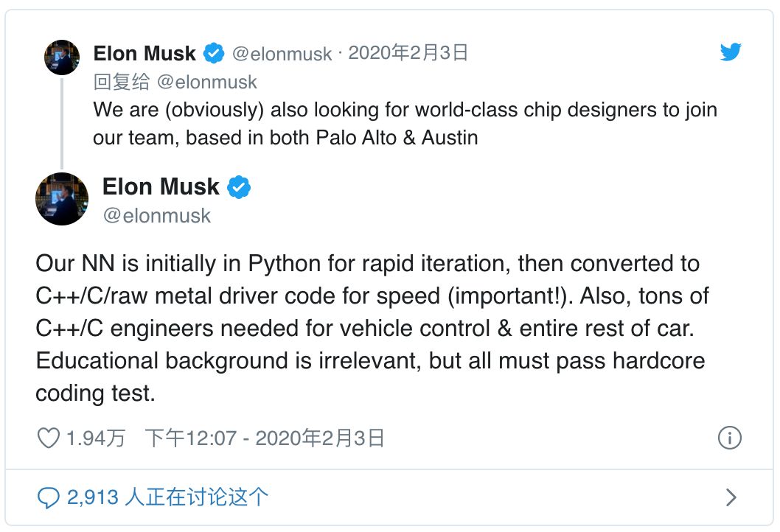
Task: Open the large Elon Musk profile picture
Action: click(62, 198)
